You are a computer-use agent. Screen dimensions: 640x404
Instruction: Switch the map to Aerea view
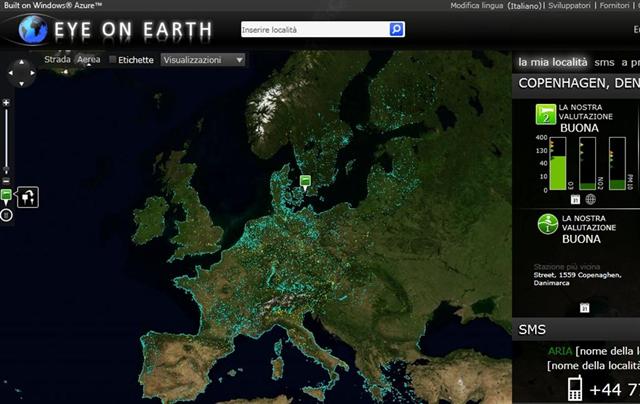89,60
